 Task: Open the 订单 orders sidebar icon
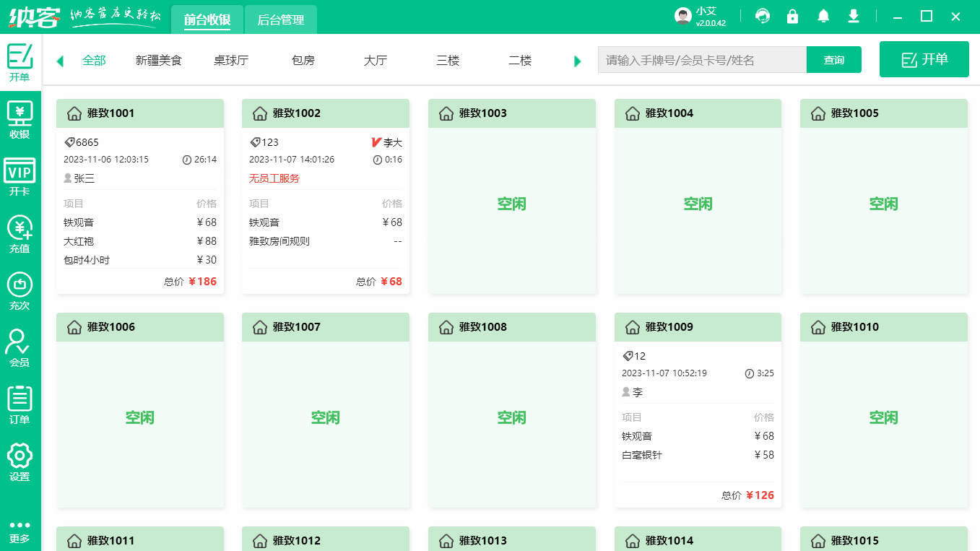pos(19,402)
